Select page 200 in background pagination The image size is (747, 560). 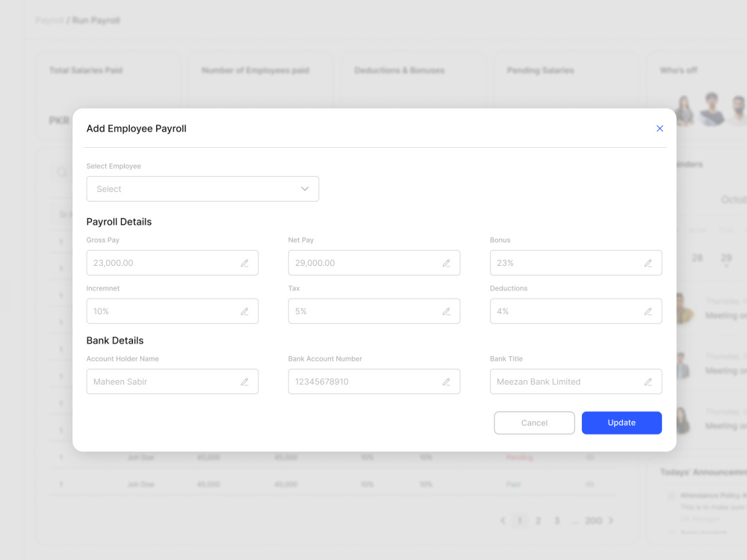[593, 521]
